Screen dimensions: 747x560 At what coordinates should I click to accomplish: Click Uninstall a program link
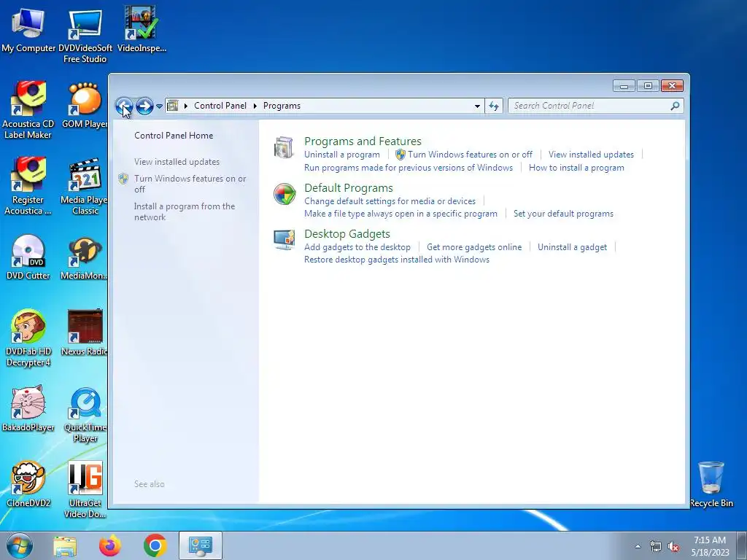(342, 155)
